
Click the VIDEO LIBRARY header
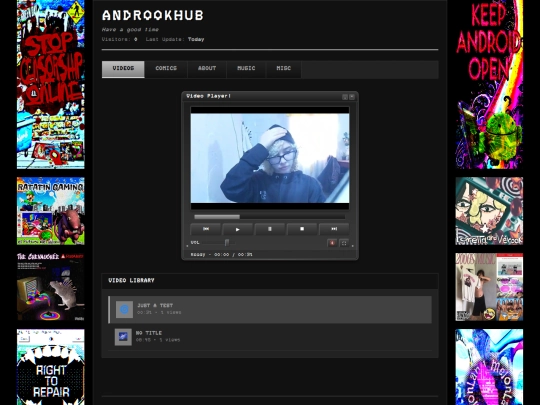[131, 280]
